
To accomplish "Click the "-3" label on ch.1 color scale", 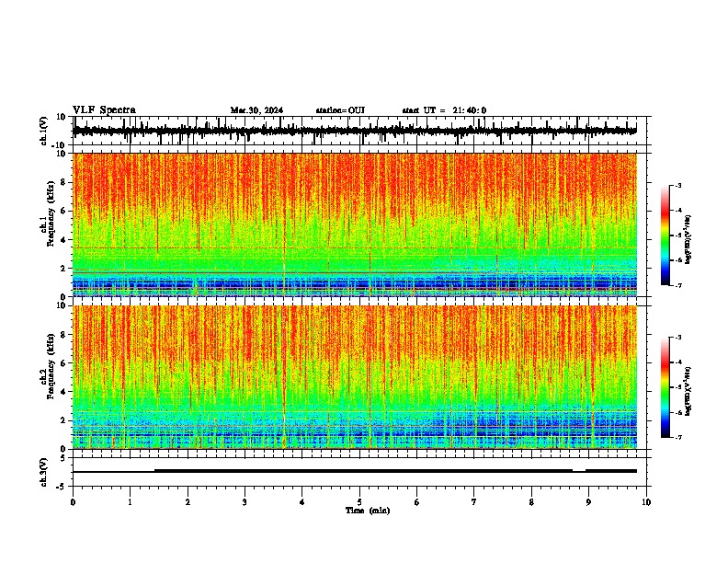I will (x=677, y=185).
